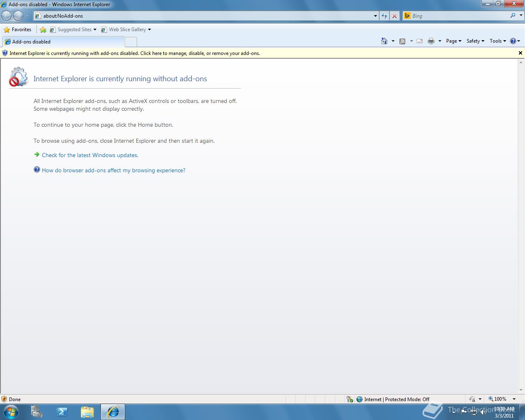
Task: Print the page with the printer icon
Action: (x=431, y=41)
